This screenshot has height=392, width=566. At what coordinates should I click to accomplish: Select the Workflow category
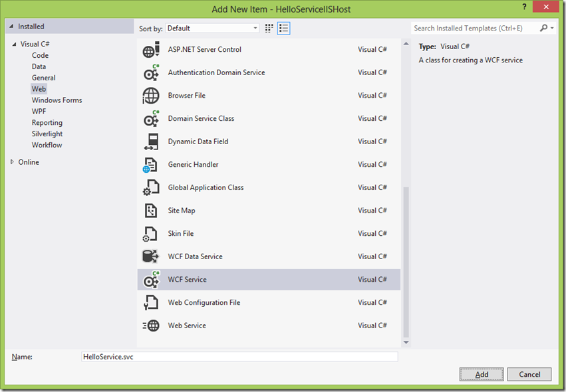click(47, 145)
